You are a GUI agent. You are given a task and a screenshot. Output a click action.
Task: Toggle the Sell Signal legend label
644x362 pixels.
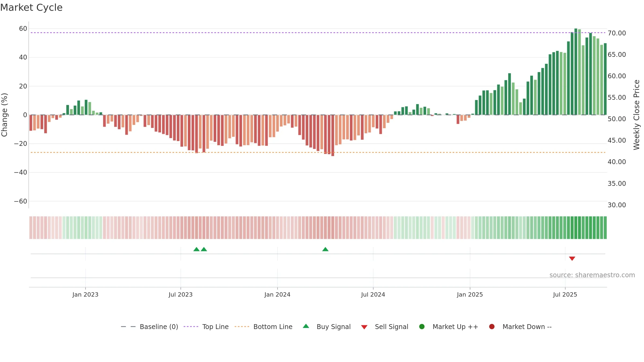tap(391, 327)
